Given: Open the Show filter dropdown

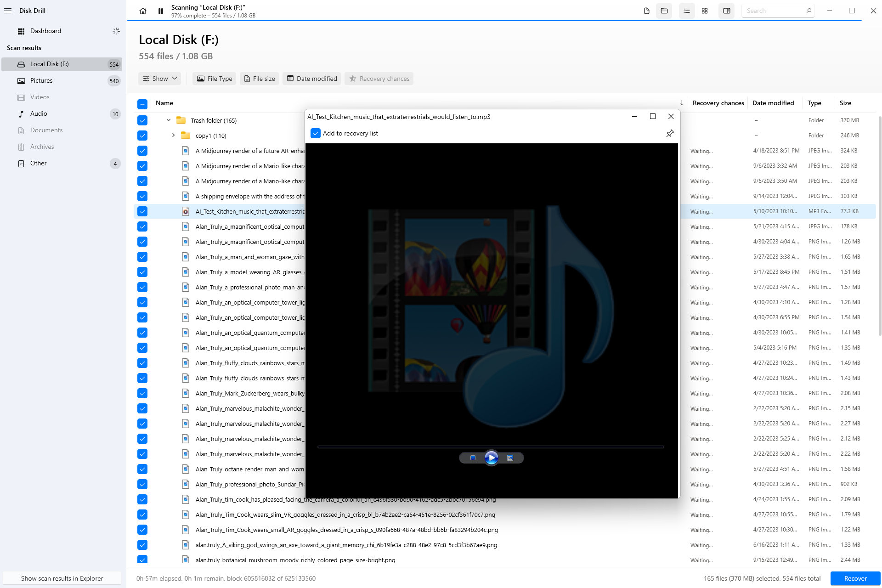Looking at the screenshot, I should pyautogui.click(x=159, y=78).
